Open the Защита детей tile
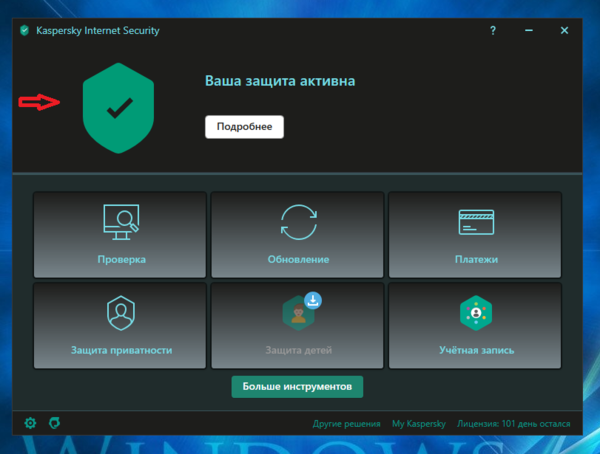Viewport: 600px width, 454px height. coord(297,326)
